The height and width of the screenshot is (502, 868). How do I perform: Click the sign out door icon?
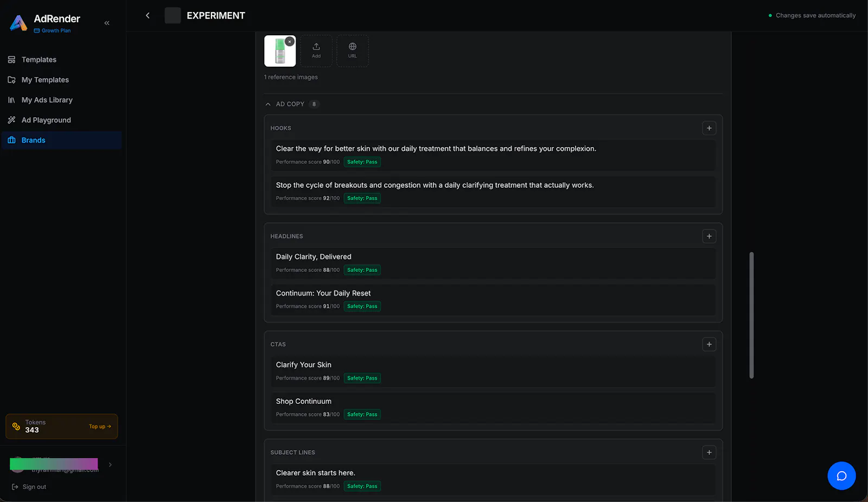(15, 487)
